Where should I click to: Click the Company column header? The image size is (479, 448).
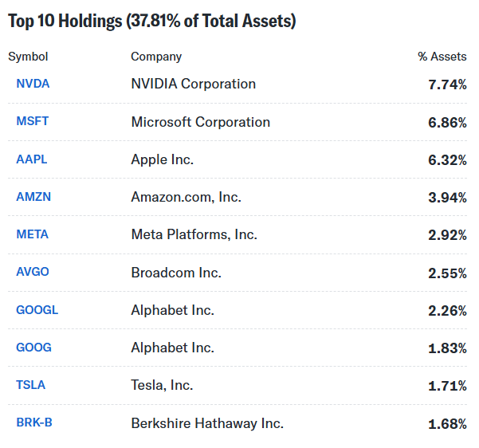156,57
